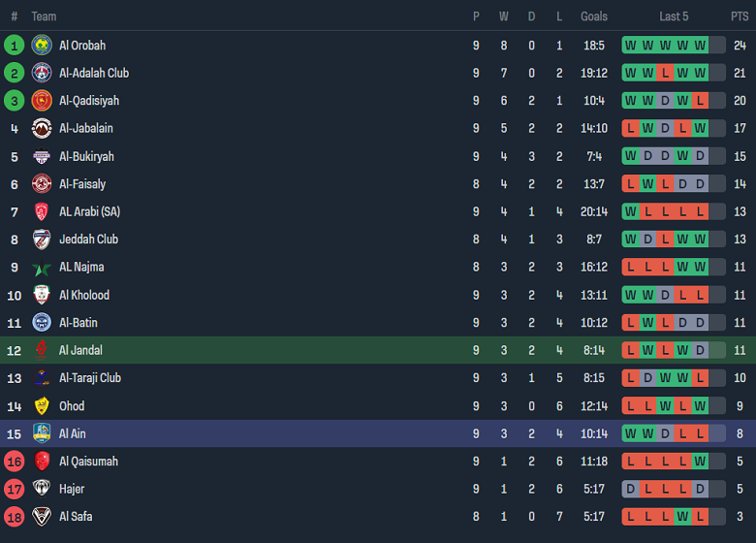Click the Al Orobah club crest icon
756x543 pixels.
[x=42, y=46]
